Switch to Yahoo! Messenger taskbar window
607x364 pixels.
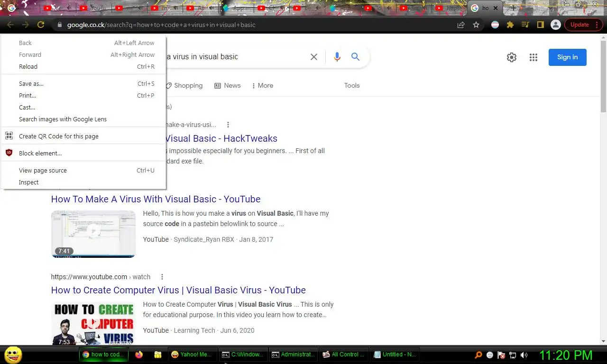192,355
